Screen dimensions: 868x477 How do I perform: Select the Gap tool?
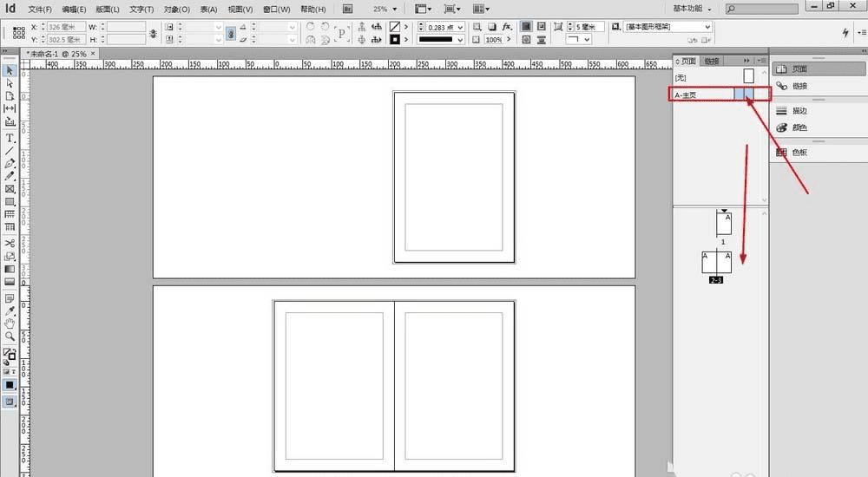[10, 108]
